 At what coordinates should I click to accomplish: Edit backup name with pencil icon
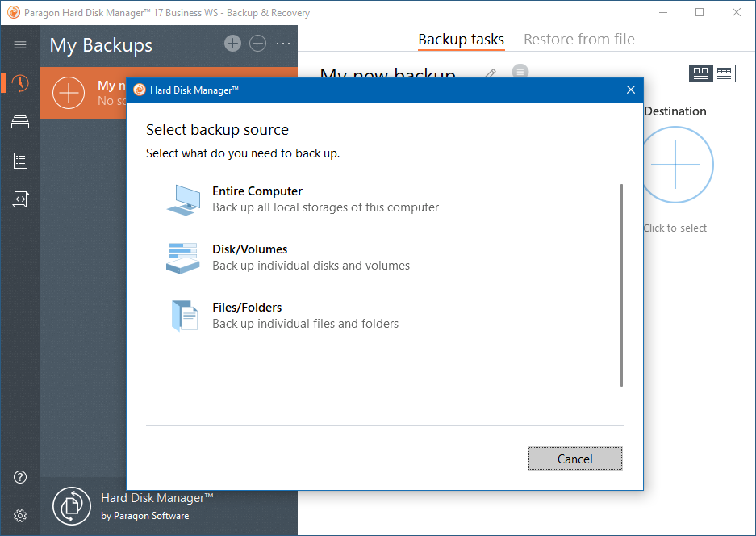pos(491,73)
